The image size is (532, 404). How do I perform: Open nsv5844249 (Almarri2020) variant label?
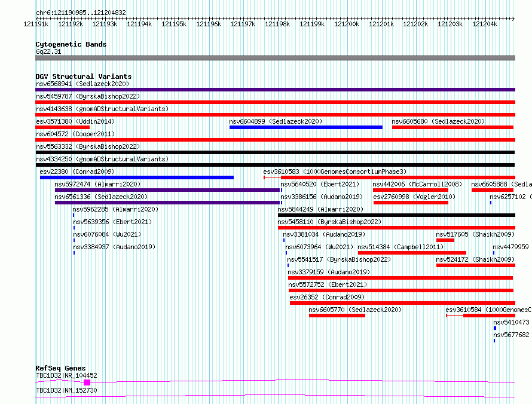click(320, 209)
